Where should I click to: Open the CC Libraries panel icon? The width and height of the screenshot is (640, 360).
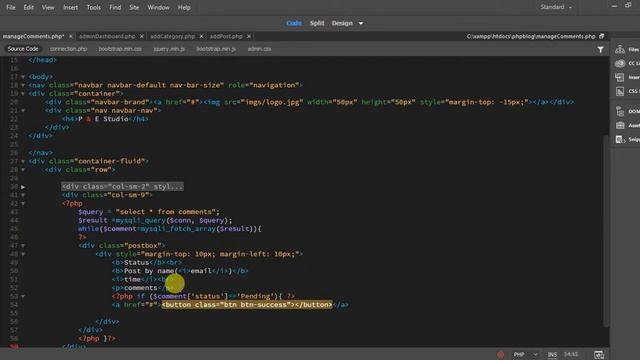(x=620, y=63)
